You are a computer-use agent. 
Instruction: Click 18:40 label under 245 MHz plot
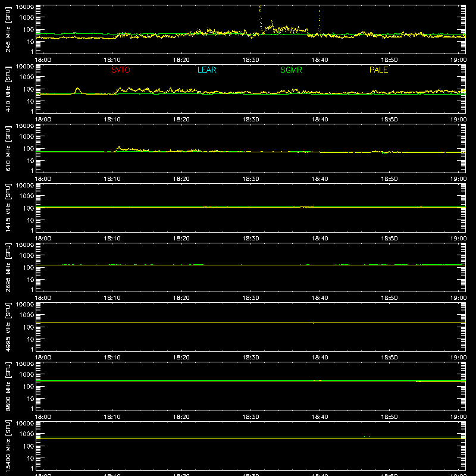(320, 60)
